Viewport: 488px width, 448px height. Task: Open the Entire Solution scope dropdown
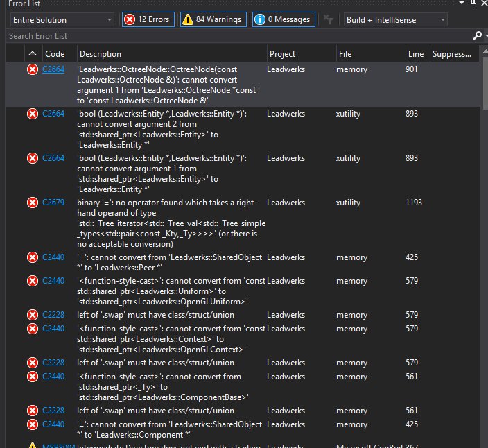pos(61,19)
